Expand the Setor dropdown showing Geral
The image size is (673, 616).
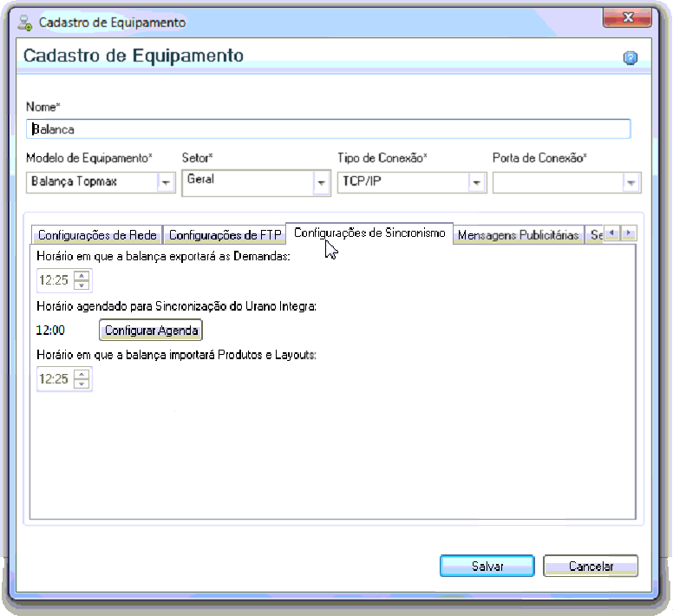tap(321, 183)
